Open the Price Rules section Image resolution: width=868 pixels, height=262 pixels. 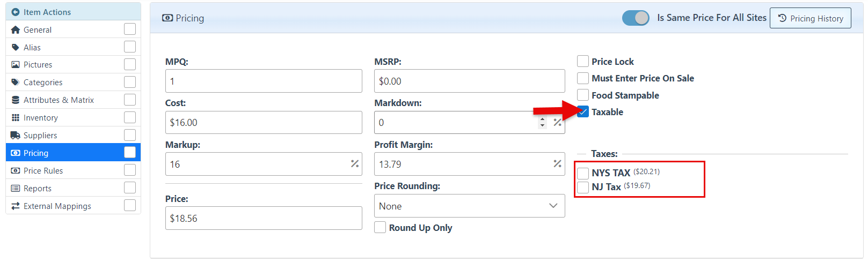coord(43,171)
